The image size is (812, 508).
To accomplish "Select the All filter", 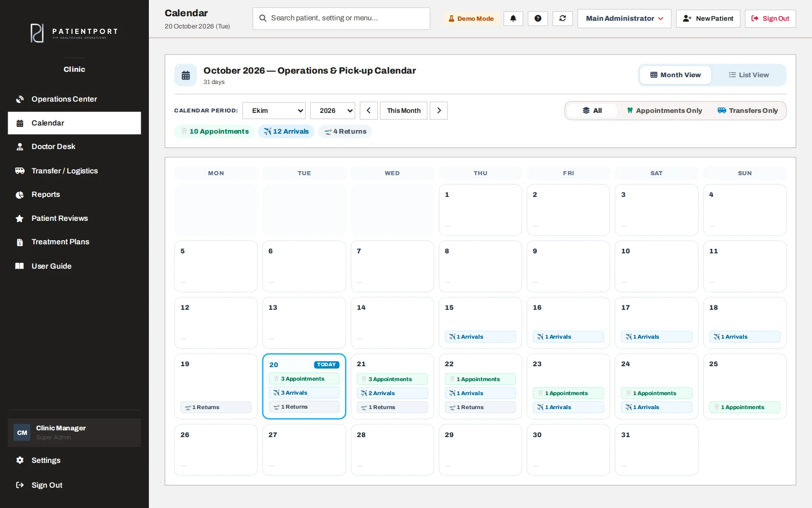I will pyautogui.click(x=592, y=111).
